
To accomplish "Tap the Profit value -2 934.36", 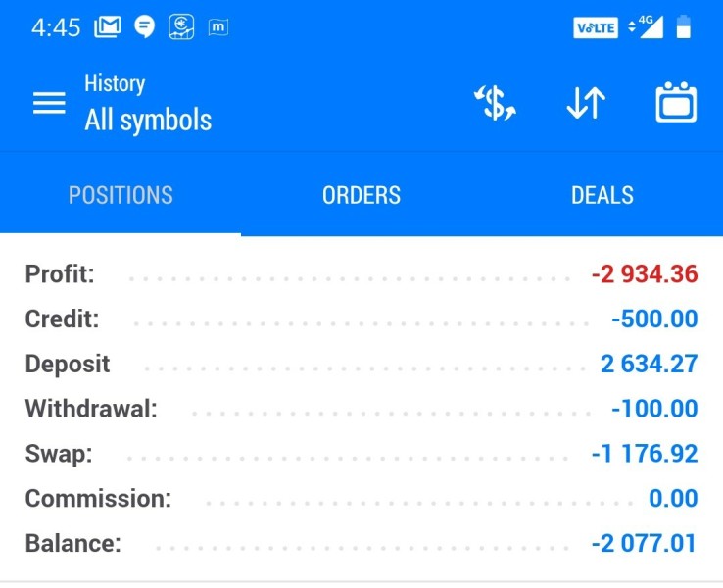I will pyautogui.click(x=644, y=274).
